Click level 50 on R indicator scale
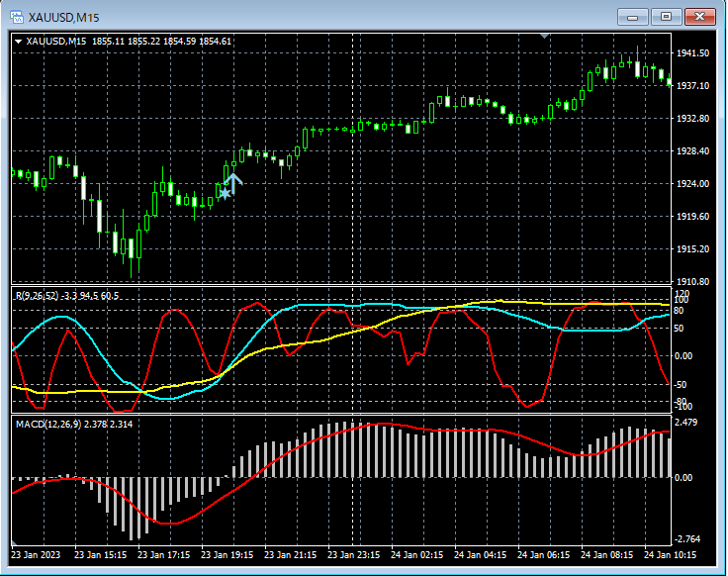 click(x=679, y=329)
